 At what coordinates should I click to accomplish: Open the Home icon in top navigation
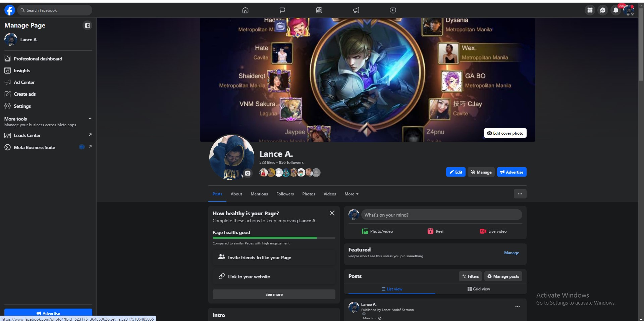point(246,10)
